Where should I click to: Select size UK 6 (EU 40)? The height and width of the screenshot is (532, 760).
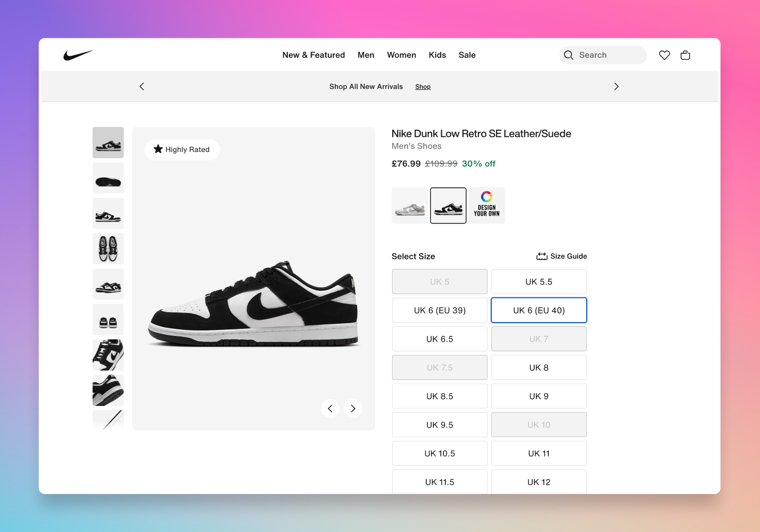click(x=539, y=310)
